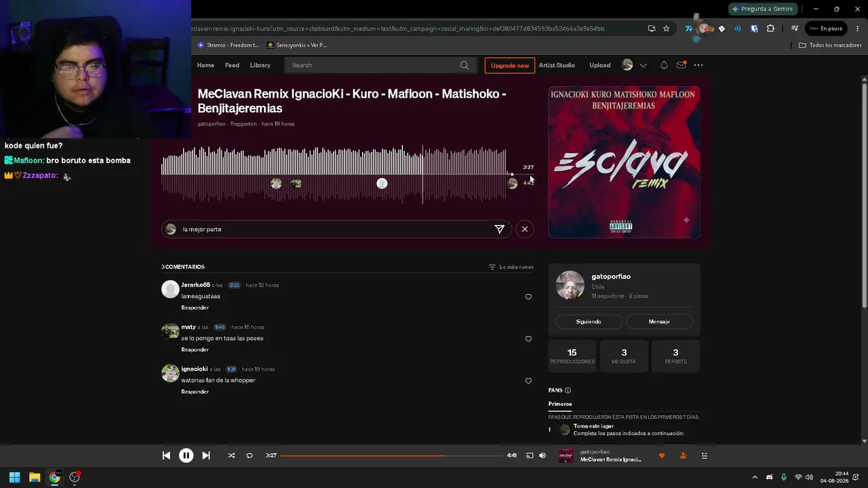Image resolution: width=868 pixels, height=488 pixels.
Task: Open the gatoporfiao profile name link in sidebar
Action: pyautogui.click(x=611, y=277)
